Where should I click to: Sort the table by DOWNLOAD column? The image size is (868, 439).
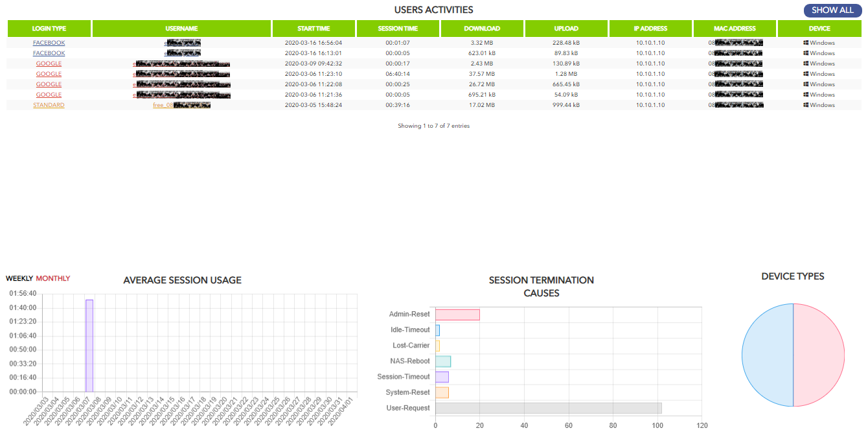(x=482, y=28)
